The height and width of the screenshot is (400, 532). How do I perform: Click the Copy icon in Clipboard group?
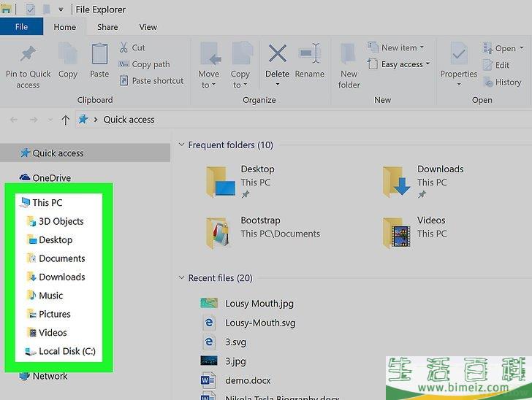[68, 55]
